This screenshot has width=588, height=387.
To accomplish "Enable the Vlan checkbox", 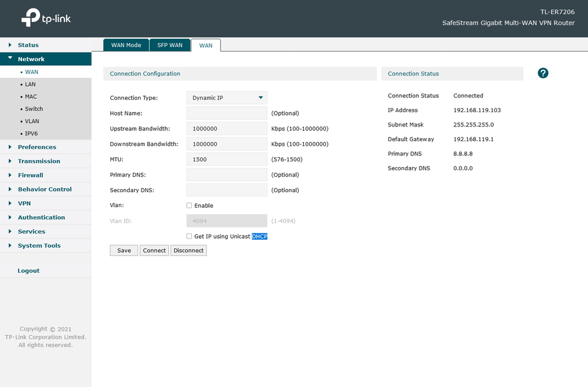I will pos(189,205).
